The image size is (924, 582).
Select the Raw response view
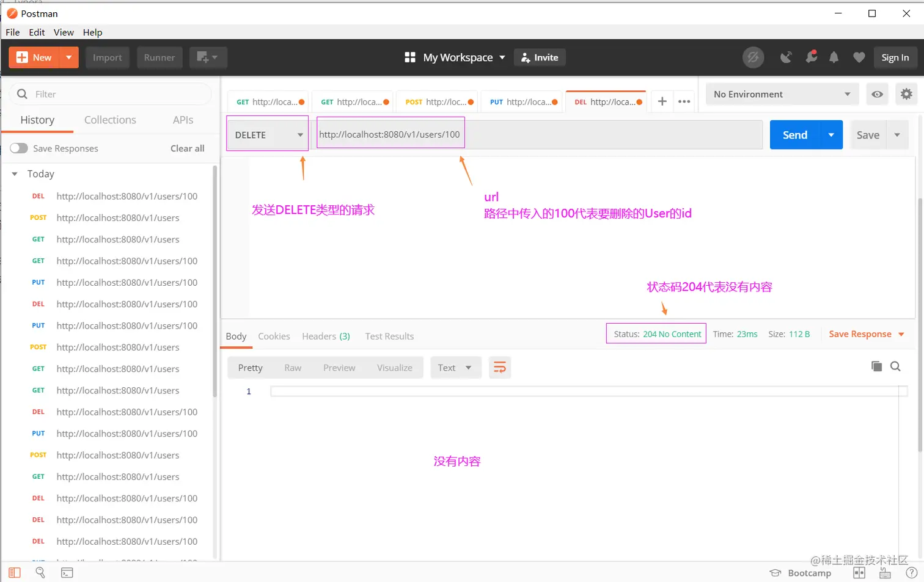293,368
